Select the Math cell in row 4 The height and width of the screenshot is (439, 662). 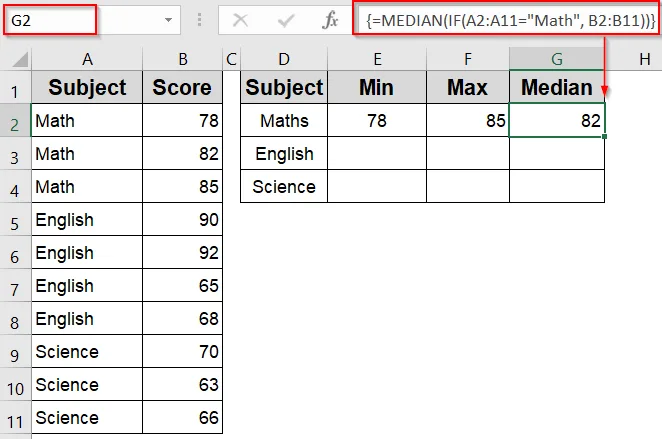87,186
